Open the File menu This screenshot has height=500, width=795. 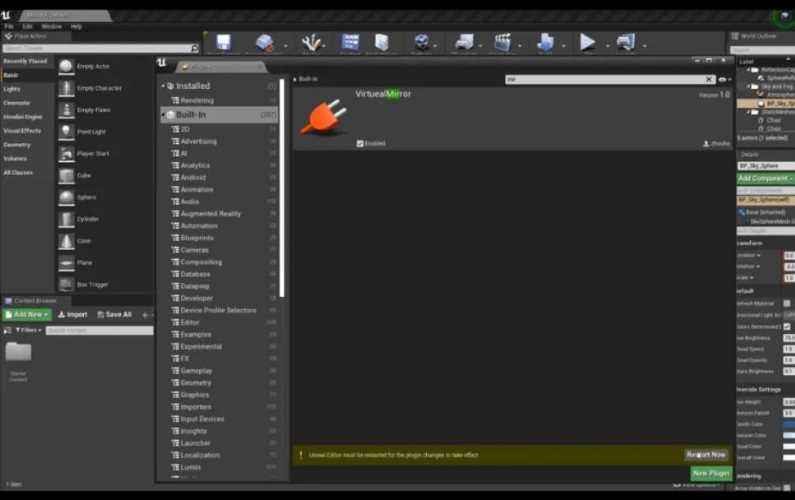point(9,26)
